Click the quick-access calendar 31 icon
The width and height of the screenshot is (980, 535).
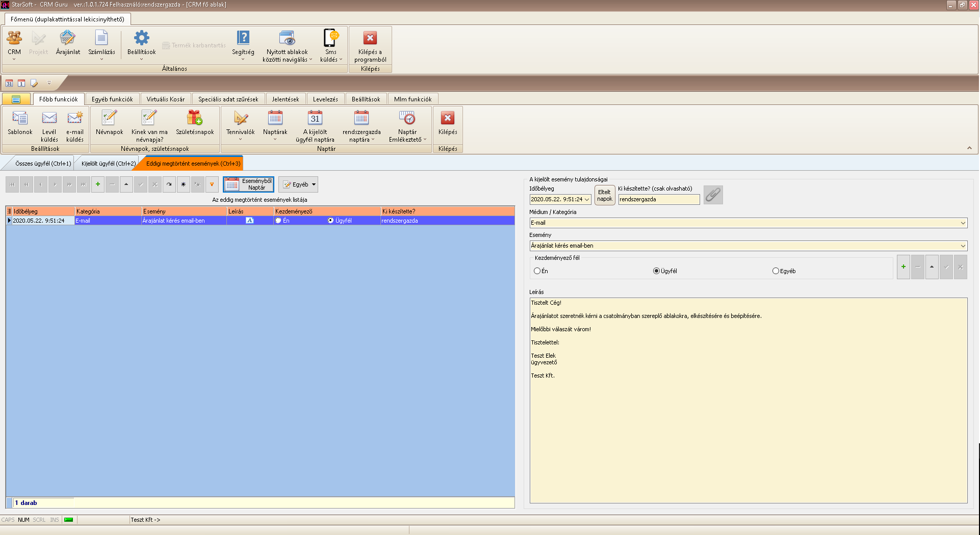[9, 83]
